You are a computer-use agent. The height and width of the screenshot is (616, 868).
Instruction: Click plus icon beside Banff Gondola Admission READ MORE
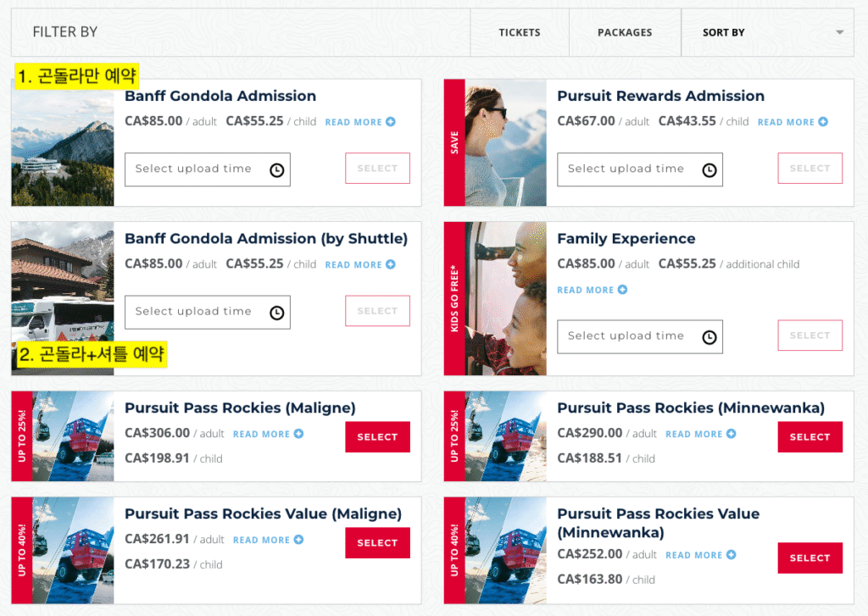pos(391,122)
